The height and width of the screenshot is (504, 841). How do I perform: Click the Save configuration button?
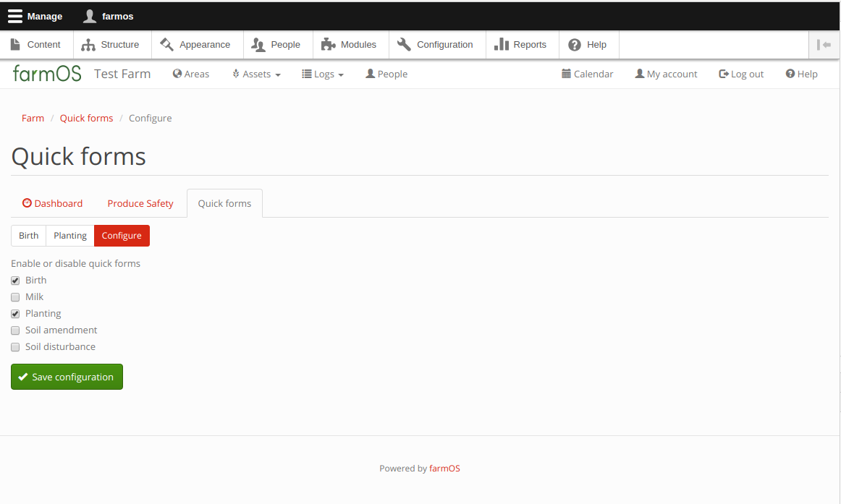[67, 377]
